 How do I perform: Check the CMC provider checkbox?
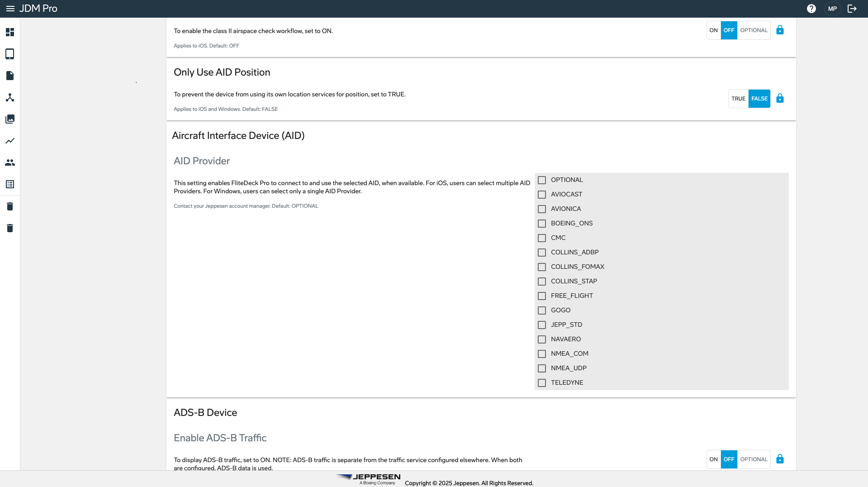[542, 238]
